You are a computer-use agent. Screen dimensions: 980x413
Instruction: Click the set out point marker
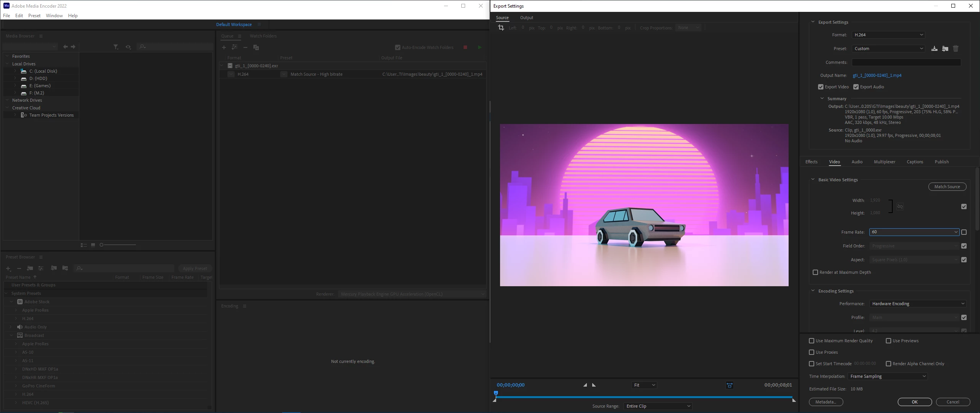(x=594, y=385)
